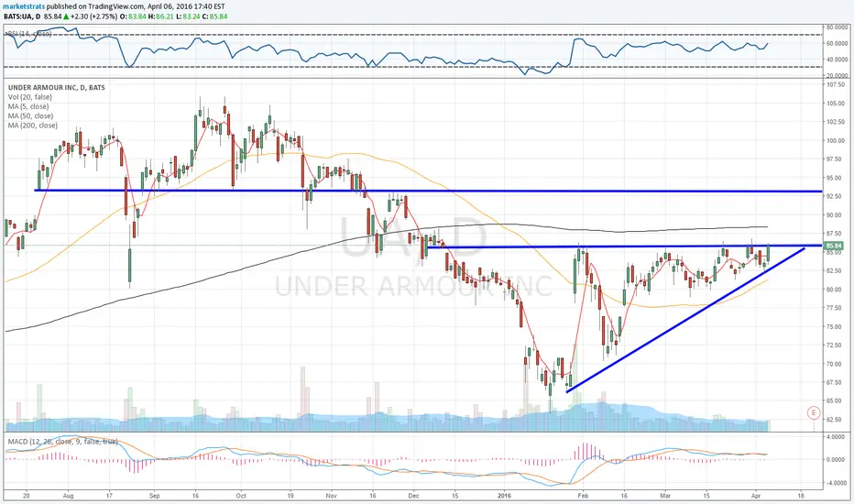Click the Oct date label on time axis

pyautogui.click(x=241, y=496)
